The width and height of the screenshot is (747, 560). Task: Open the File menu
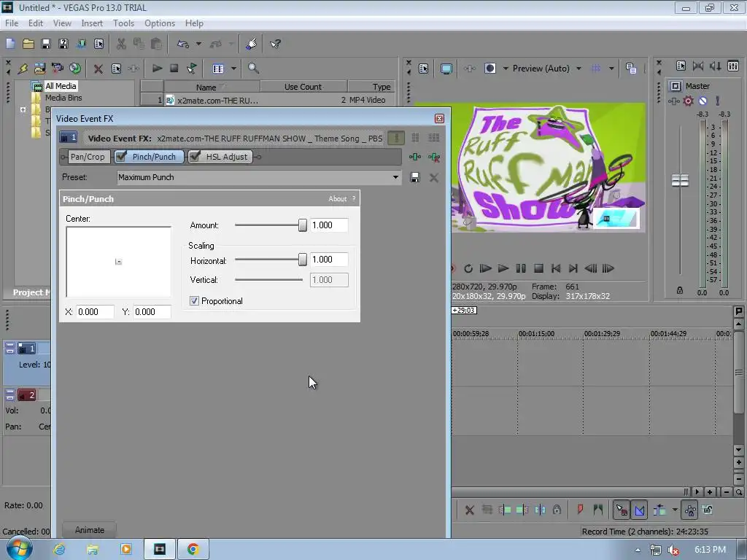click(12, 23)
